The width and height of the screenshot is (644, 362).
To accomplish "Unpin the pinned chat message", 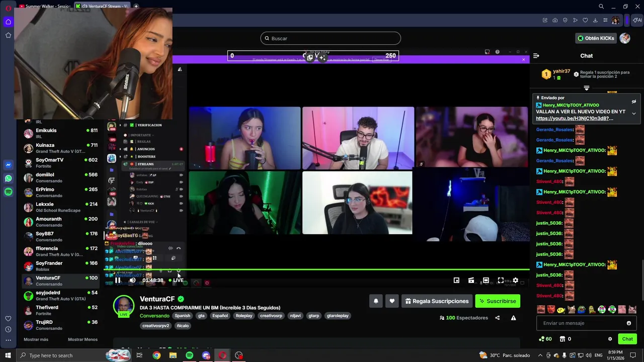I will coord(634,102).
